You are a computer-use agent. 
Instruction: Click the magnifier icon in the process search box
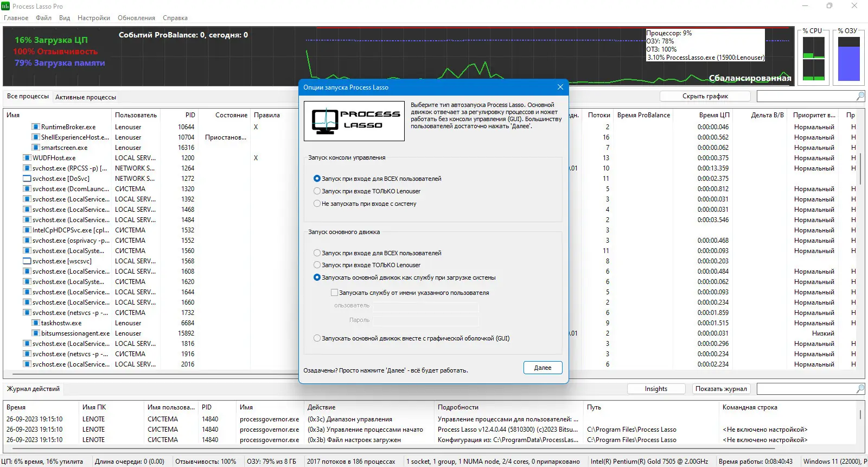point(860,96)
